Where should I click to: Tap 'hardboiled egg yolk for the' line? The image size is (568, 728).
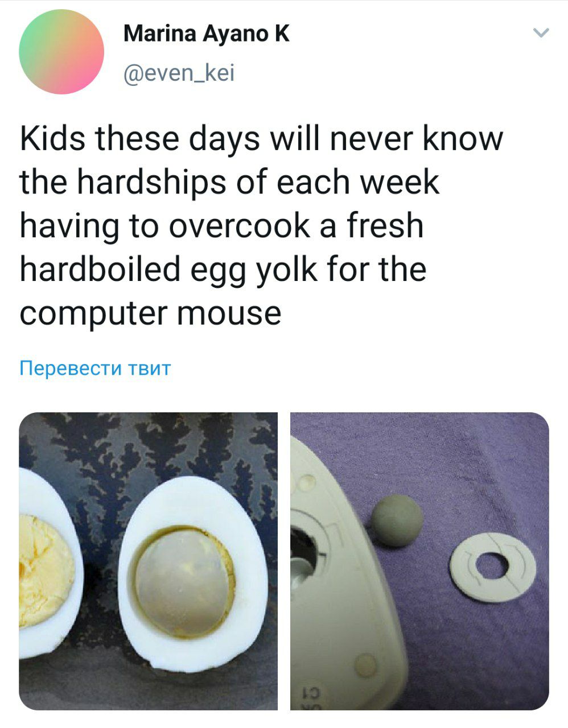pos(223,270)
